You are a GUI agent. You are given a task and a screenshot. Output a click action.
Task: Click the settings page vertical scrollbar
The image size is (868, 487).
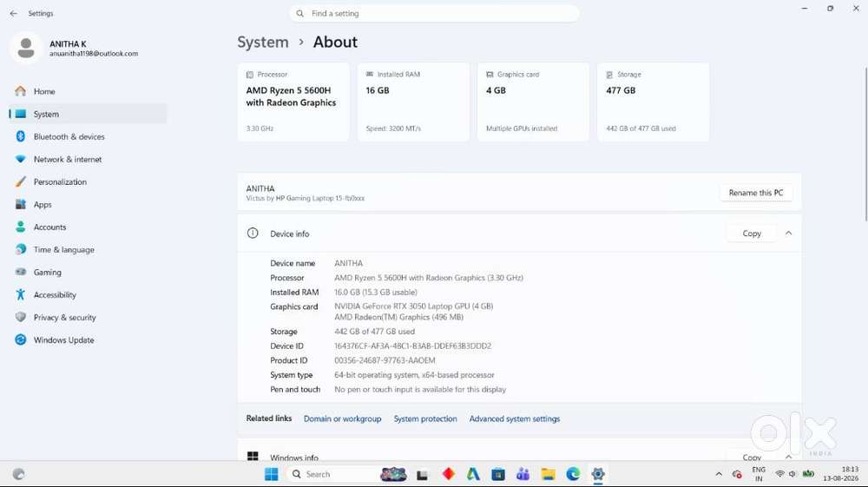pyautogui.click(x=865, y=144)
